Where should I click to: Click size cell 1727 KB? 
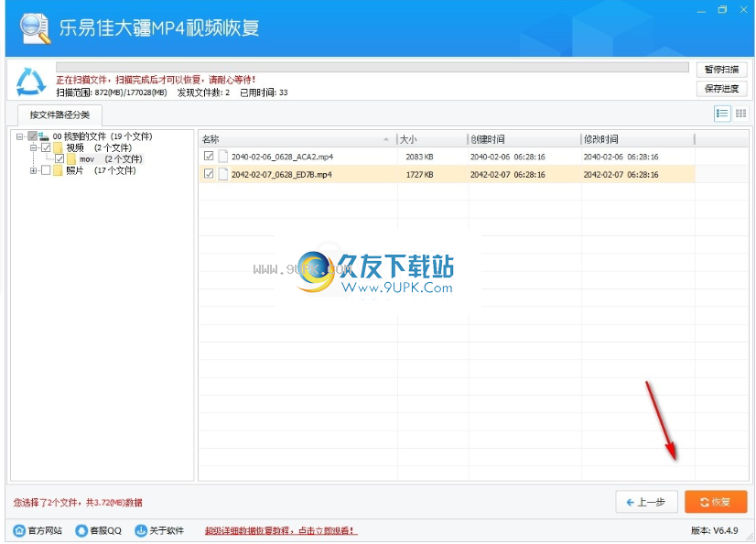(x=419, y=175)
